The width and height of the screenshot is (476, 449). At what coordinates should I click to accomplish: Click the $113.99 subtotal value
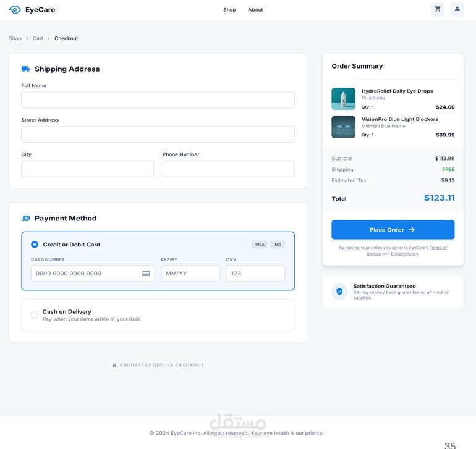[x=444, y=158]
